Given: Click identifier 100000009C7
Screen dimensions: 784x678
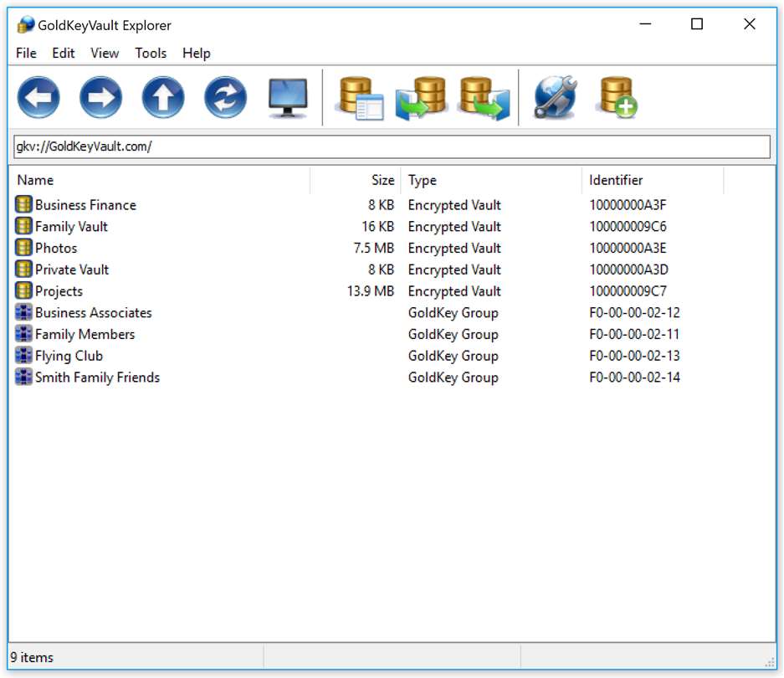Looking at the screenshot, I should [x=628, y=290].
